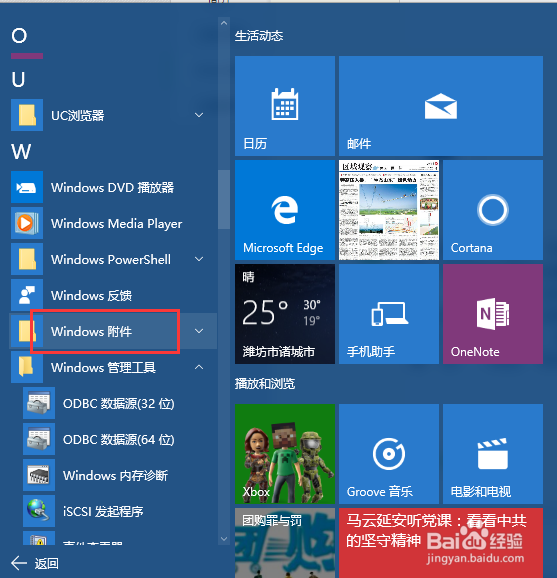Open the Cortana tile
Screen dimensions: 557x578
[x=493, y=210]
